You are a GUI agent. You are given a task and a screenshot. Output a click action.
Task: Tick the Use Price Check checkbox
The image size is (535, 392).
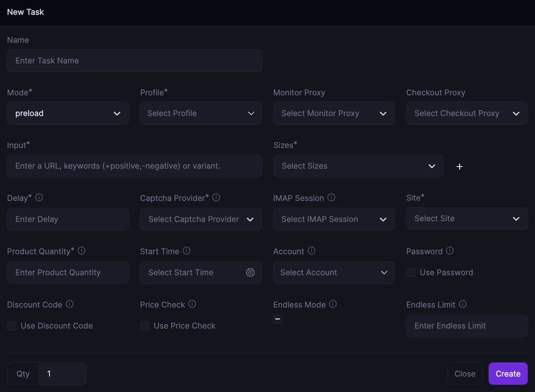(145, 326)
